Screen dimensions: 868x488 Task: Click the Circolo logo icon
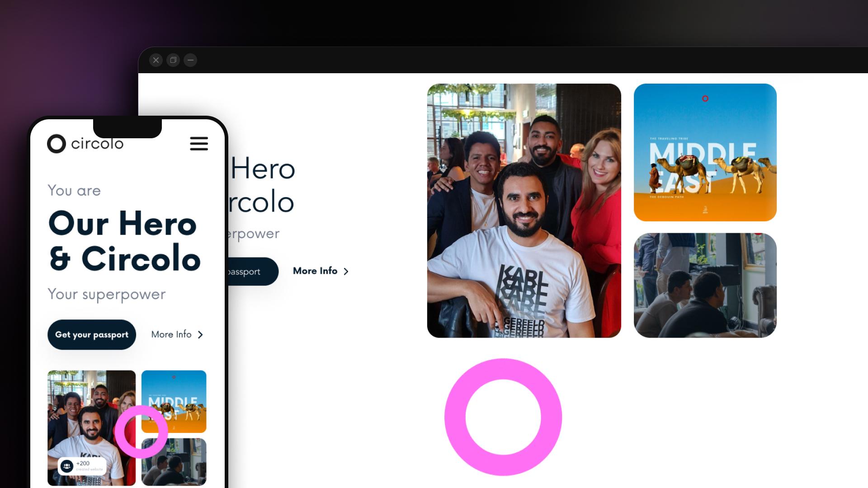pyautogui.click(x=56, y=144)
